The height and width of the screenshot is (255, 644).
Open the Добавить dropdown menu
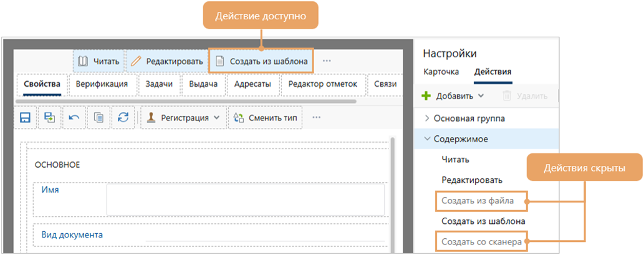[453, 96]
